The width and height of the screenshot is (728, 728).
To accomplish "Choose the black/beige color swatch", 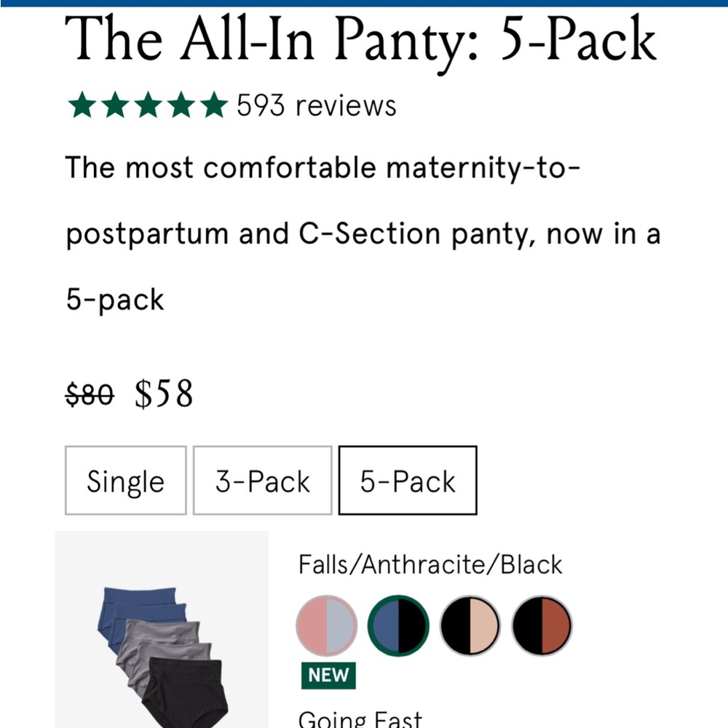I will (x=469, y=625).
